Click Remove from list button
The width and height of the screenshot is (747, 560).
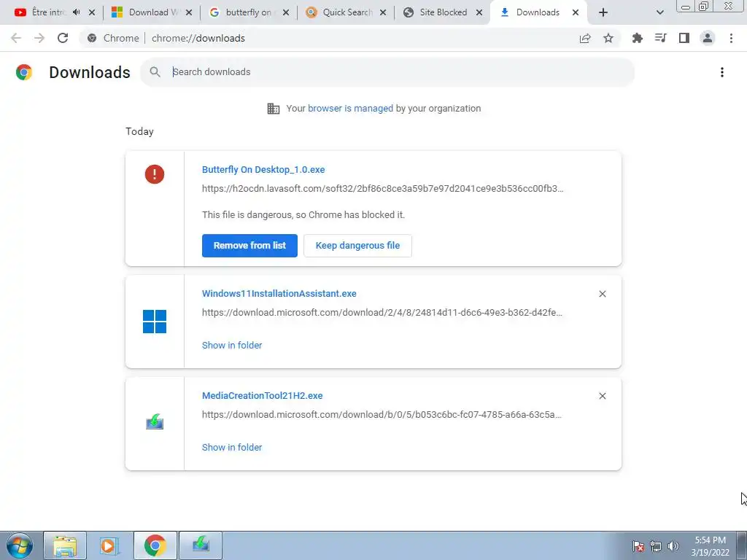click(x=249, y=246)
